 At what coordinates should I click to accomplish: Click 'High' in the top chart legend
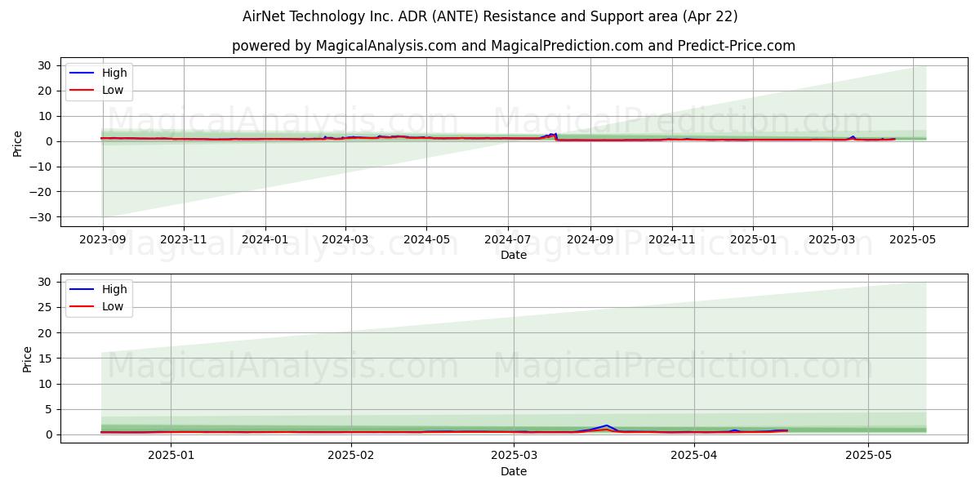click(114, 73)
